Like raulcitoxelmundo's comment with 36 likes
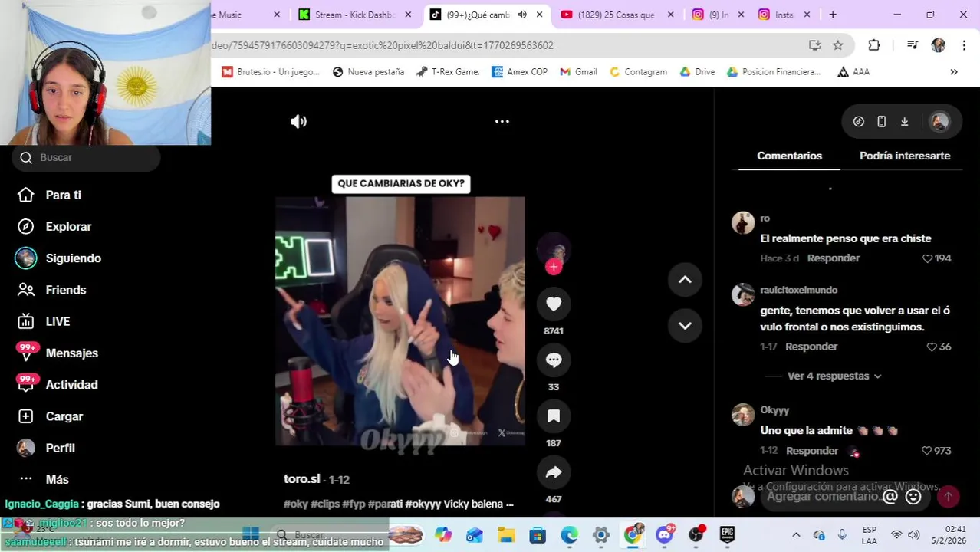Image resolution: width=980 pixels, height=552 pixels. pyautogui.click(x=939, y=347)
